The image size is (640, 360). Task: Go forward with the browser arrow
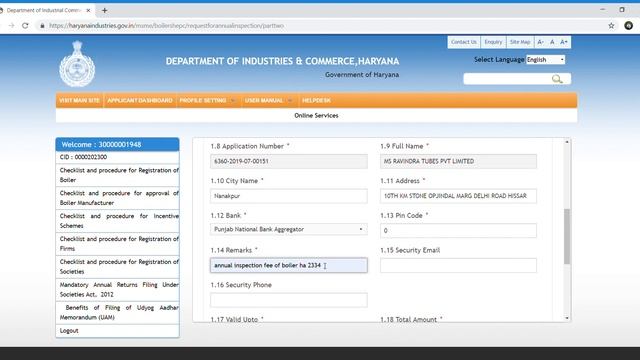pos(11,26)
